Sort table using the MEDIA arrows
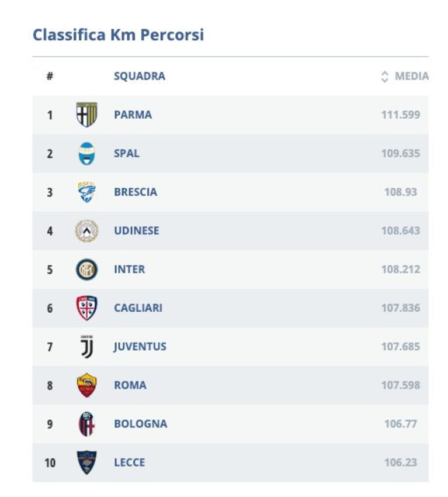The image size is (448, 497). coord(384,77)
